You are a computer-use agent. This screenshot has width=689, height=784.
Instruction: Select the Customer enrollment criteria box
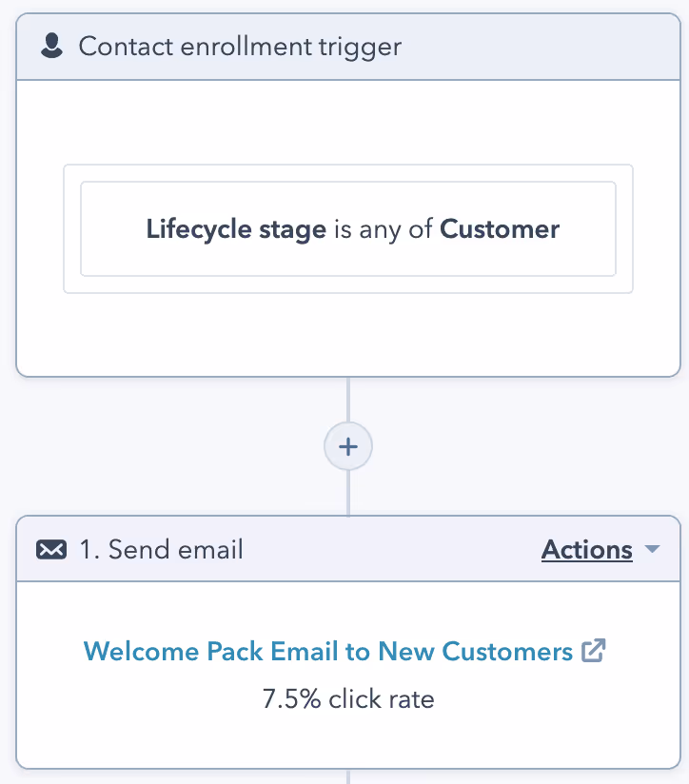(x=348, y=228)
